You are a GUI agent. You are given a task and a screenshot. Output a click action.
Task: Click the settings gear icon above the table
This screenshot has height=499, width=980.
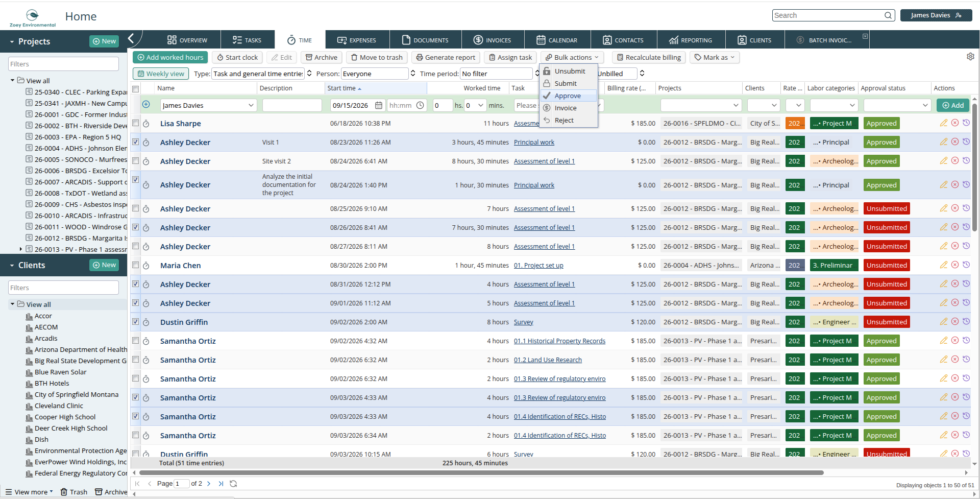[970, 57]
